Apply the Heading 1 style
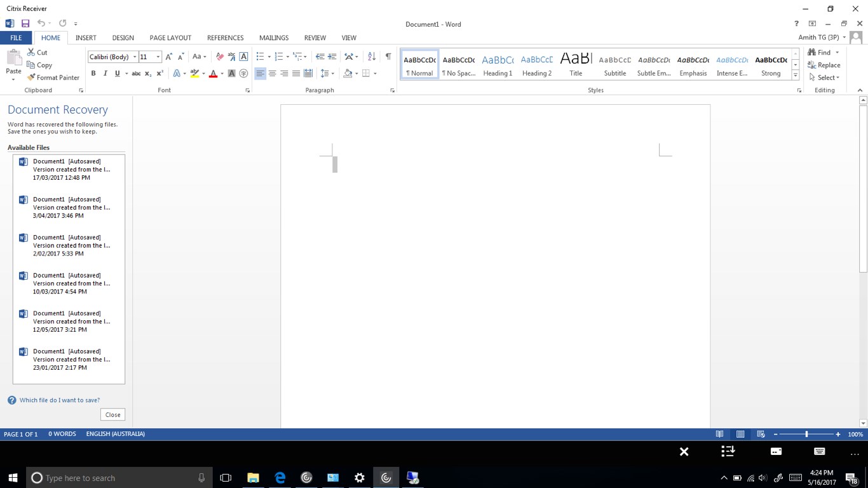868x488 pixels. pyautogui.click(x=498, y=64)
